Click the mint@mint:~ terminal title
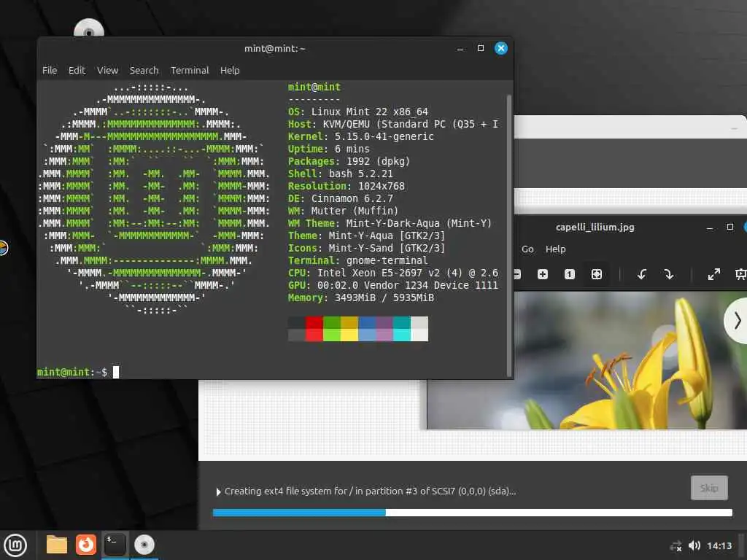 coord(275,49)
